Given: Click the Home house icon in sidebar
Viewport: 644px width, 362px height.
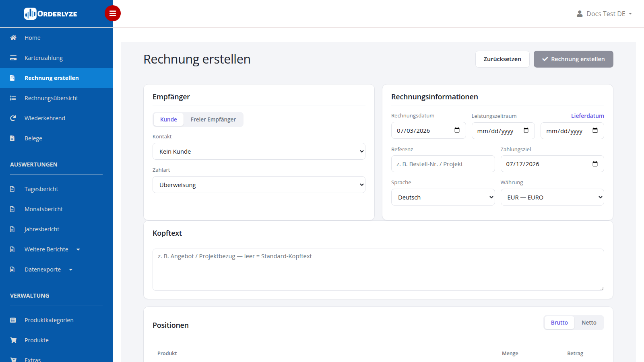Looking at the screenshot, I should coord(13,38).
